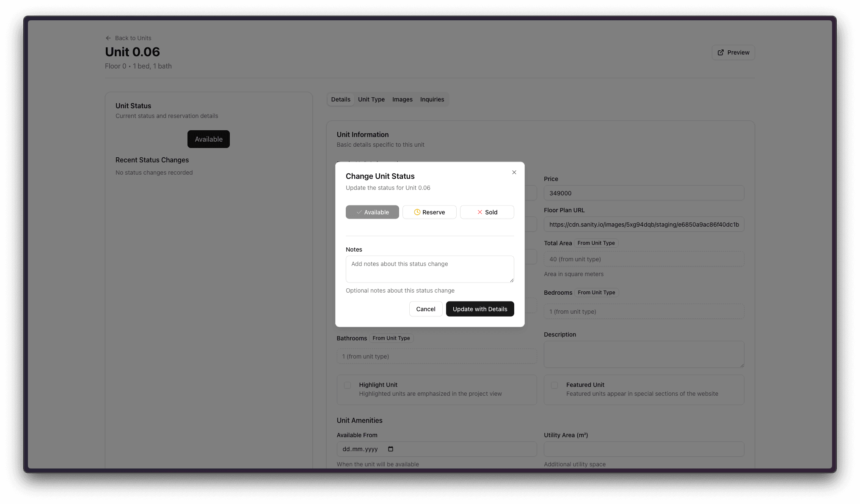Enable the Highlight Unit checkbox

pos(347,385)
